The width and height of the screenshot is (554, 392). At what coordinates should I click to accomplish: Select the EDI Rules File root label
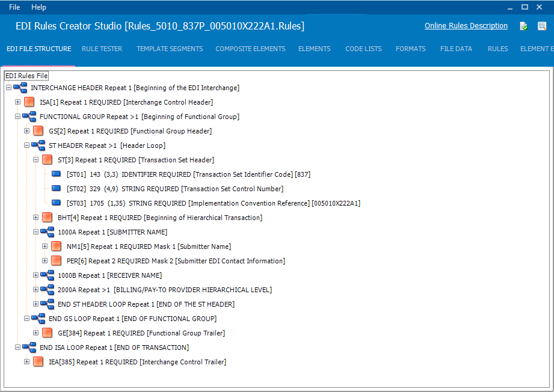tap(26, 76)
